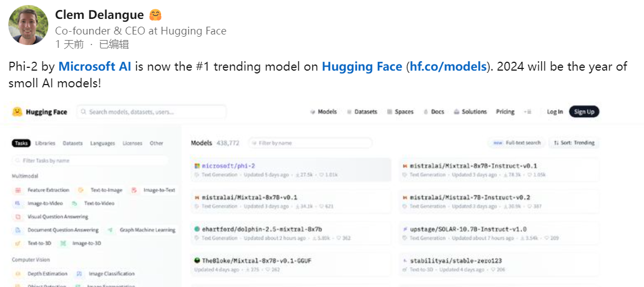The height and width of the screenshot is (287, 644).
Task: Click the Feature Extraction task icon
Action: pyautogui.click(x=18, y=190)
